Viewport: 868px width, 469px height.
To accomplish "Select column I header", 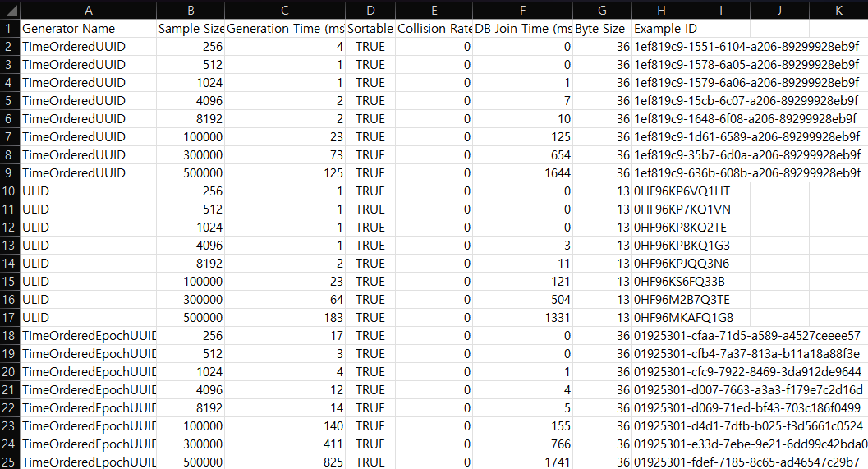I will pos(721,10).
